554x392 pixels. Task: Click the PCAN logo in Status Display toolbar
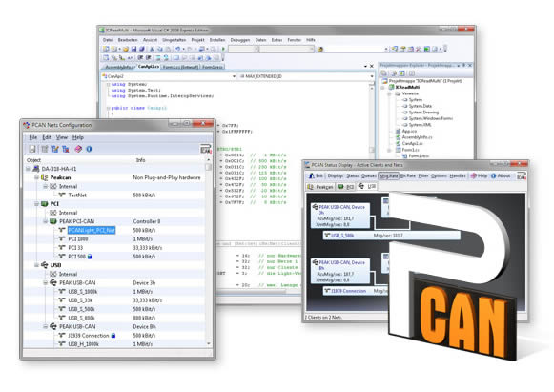click(522, 175)
